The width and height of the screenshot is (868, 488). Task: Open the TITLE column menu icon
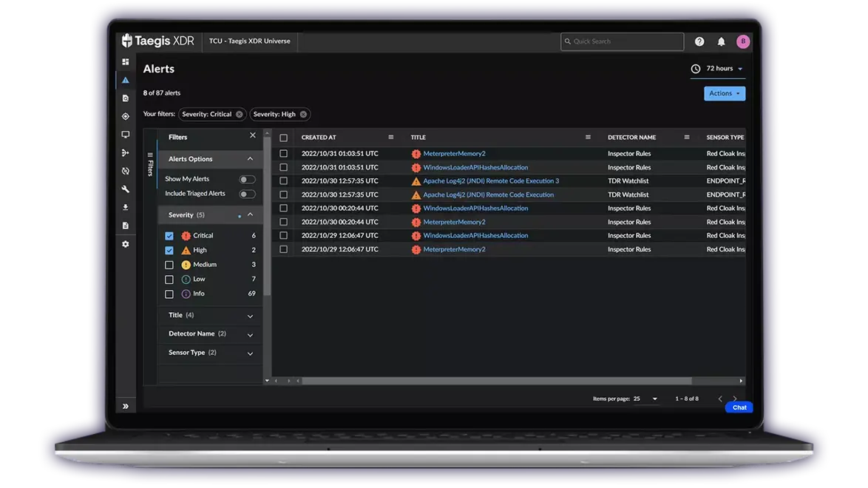588,138
